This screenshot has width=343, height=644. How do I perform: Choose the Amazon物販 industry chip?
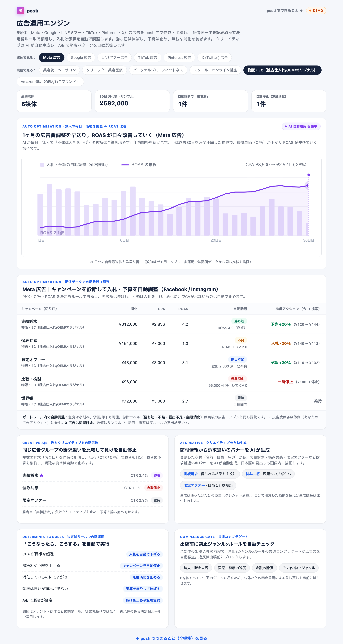pyautogui.click(x=50, y=82)
